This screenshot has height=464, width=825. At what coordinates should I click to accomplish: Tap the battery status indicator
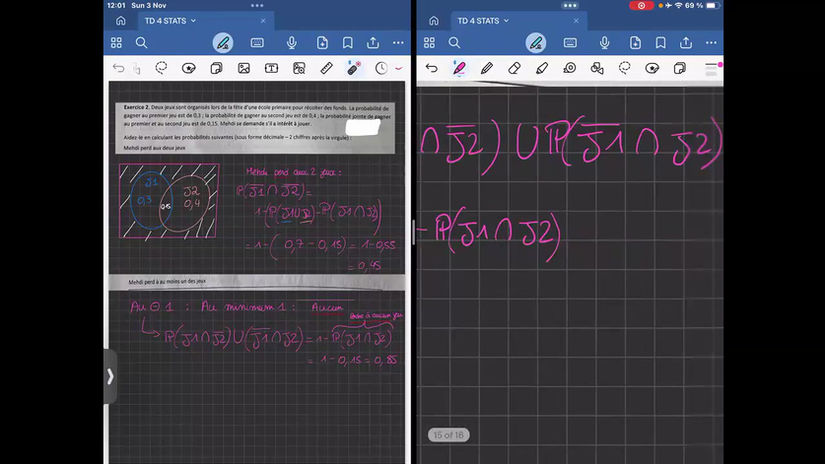(712, 5)
